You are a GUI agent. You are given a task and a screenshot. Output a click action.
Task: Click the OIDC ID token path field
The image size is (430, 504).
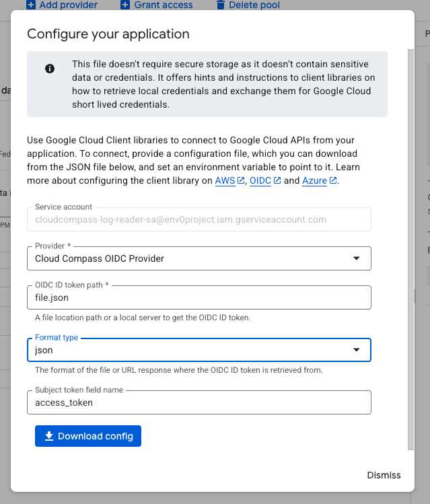click(199, 297)
